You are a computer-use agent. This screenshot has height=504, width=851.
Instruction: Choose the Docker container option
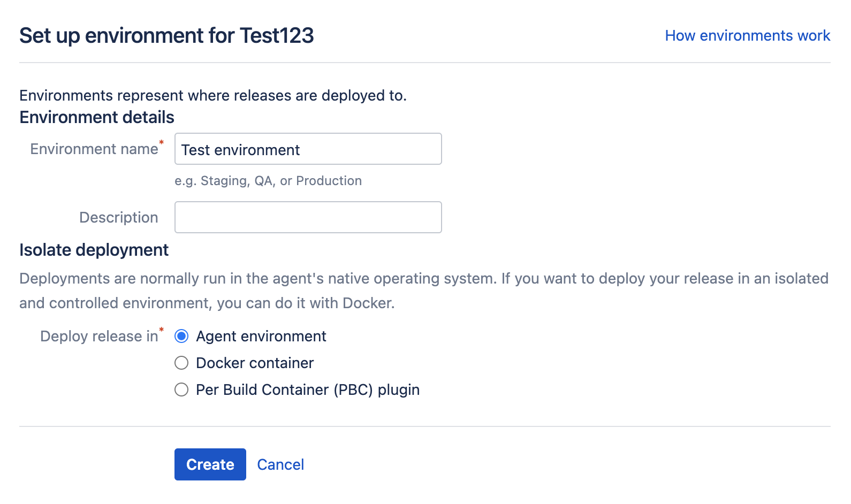[x=181, y=363]
